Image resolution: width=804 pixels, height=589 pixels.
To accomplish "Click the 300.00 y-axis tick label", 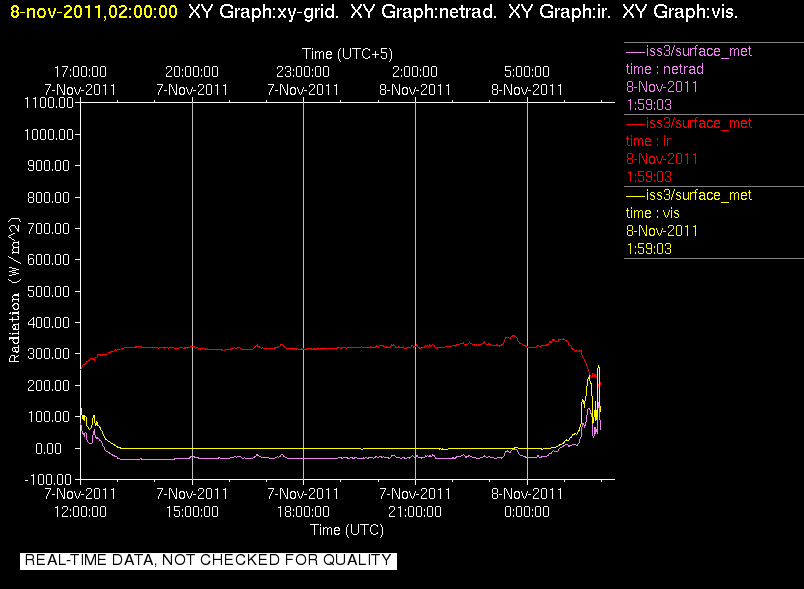I will [48, 354].
